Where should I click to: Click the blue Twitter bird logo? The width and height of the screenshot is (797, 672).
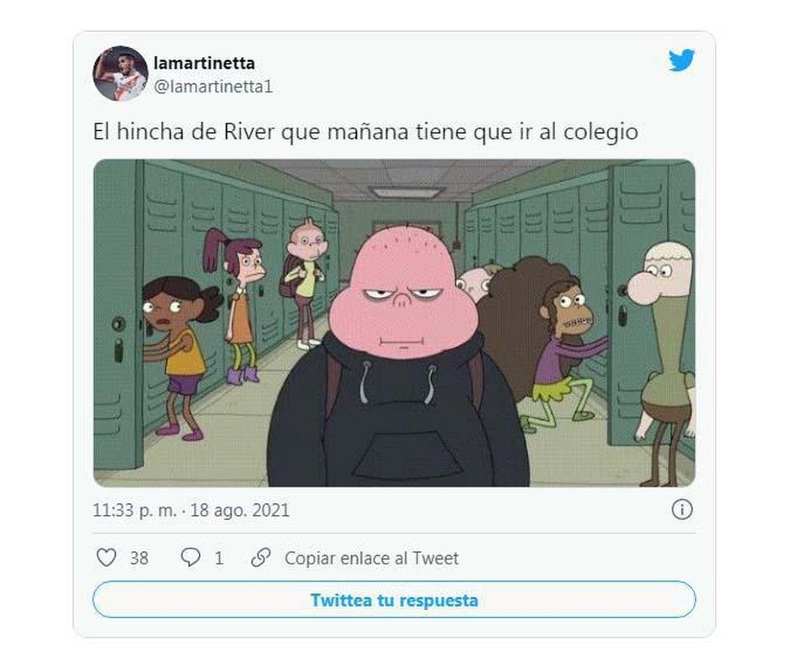tap(681, 60)
